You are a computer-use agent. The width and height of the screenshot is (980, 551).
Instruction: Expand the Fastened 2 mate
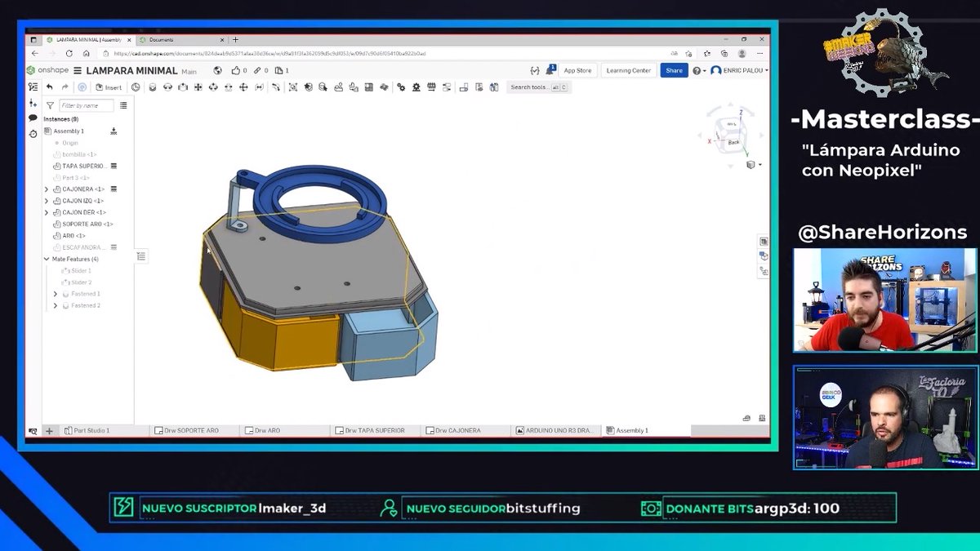(x=56, y=305)
